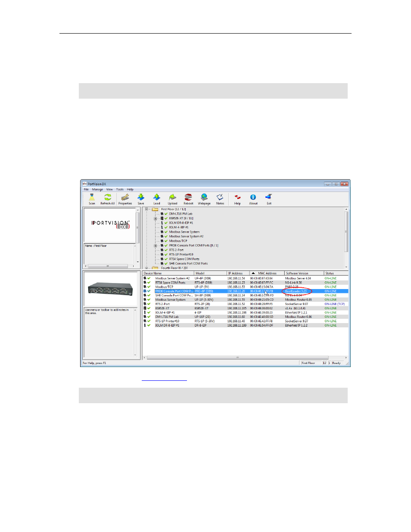Click the PortVision DX logo thumbnail

pos(110,225)
